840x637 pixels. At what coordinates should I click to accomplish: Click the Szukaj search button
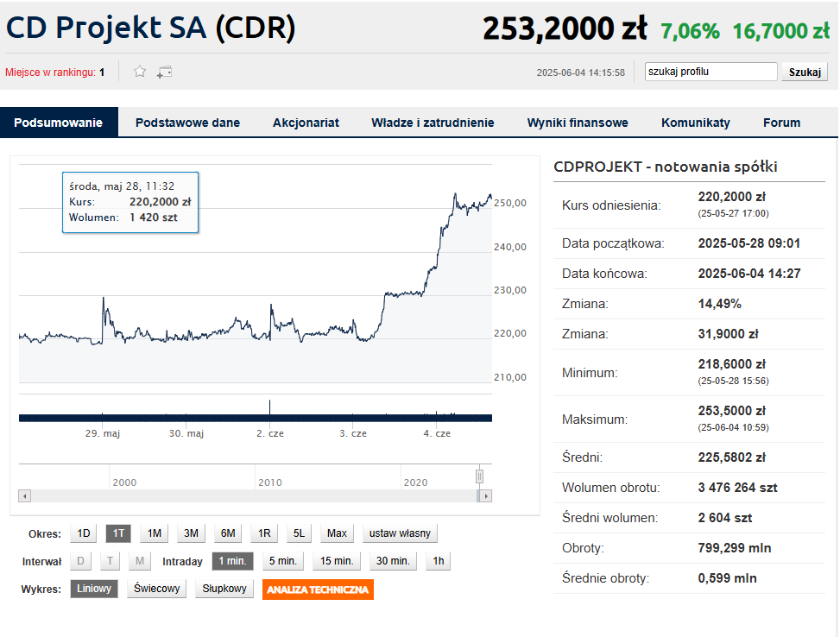(805, 72)
